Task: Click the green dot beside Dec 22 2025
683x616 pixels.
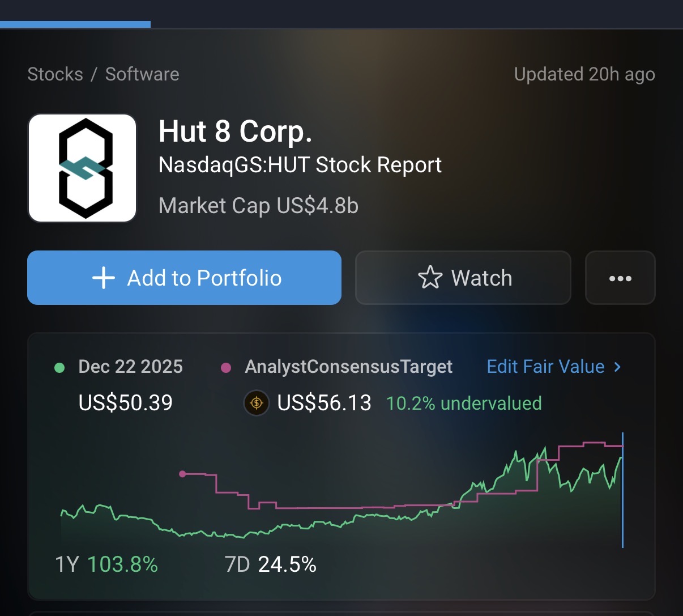Action: 59,368
